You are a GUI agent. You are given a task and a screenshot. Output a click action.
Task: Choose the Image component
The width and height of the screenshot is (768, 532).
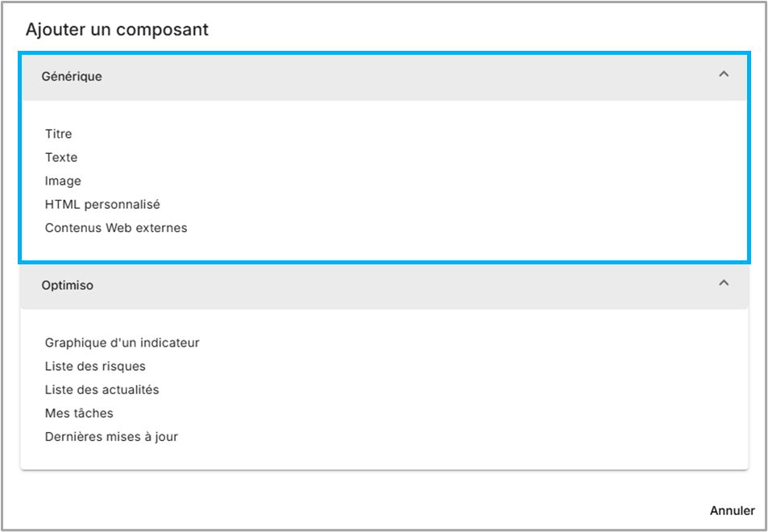[63, 181]
